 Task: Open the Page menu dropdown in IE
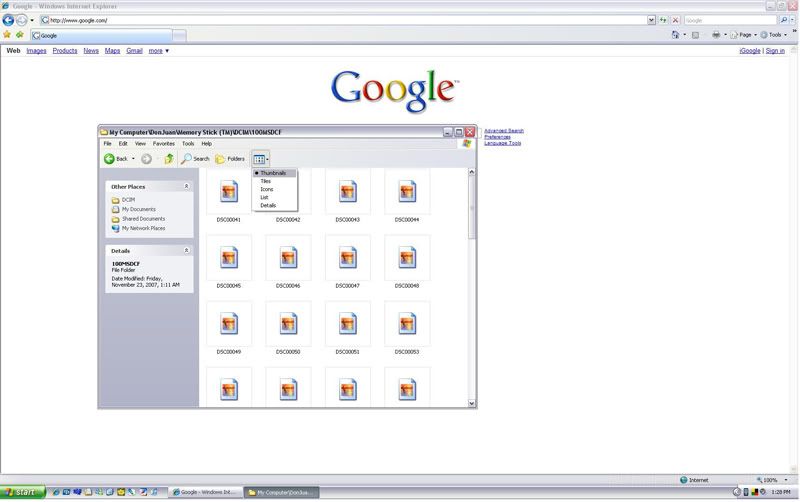click(743, 35)
